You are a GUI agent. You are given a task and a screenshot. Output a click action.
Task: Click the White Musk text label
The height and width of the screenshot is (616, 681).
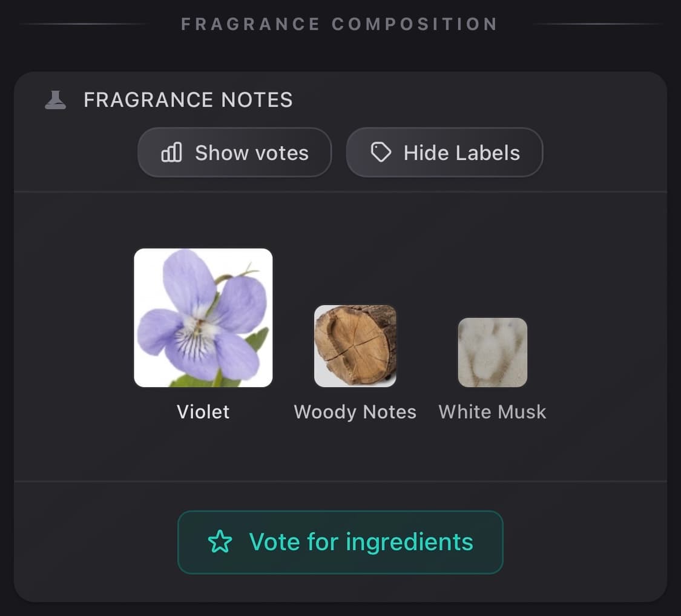493,412
